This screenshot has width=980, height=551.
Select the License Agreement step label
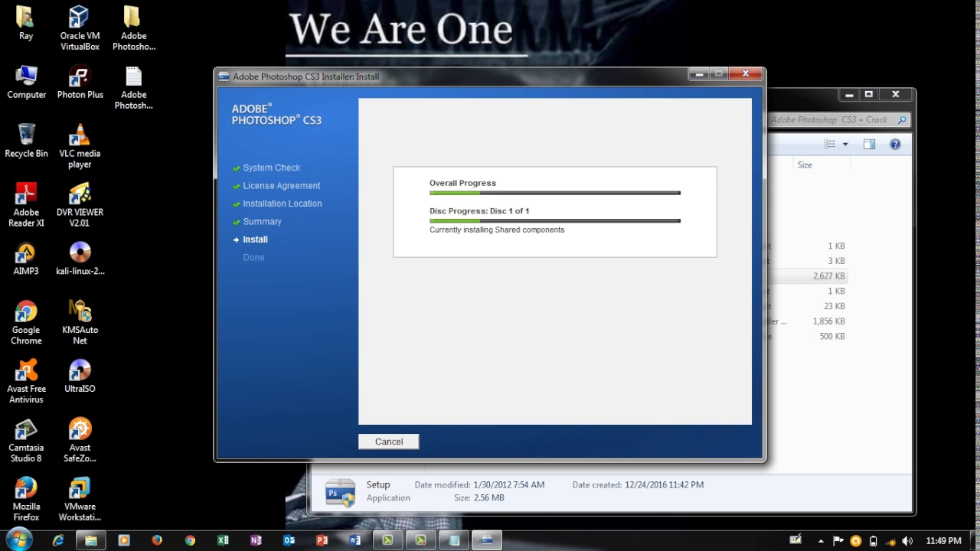click(x=281, y=185)
